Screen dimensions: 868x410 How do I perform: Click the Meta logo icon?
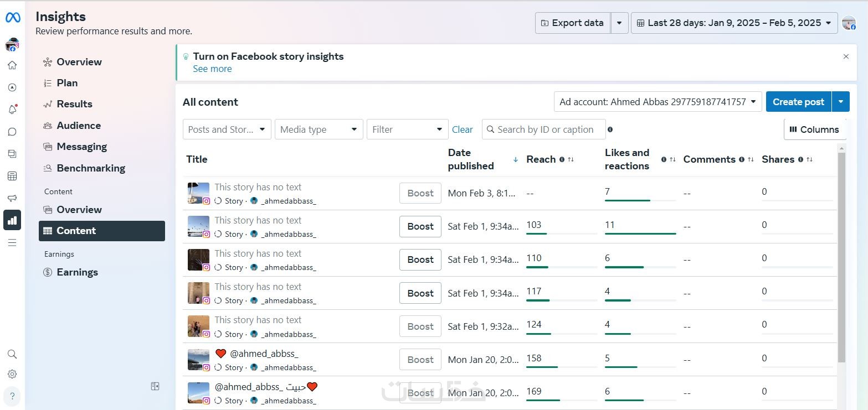click(13, 18)
